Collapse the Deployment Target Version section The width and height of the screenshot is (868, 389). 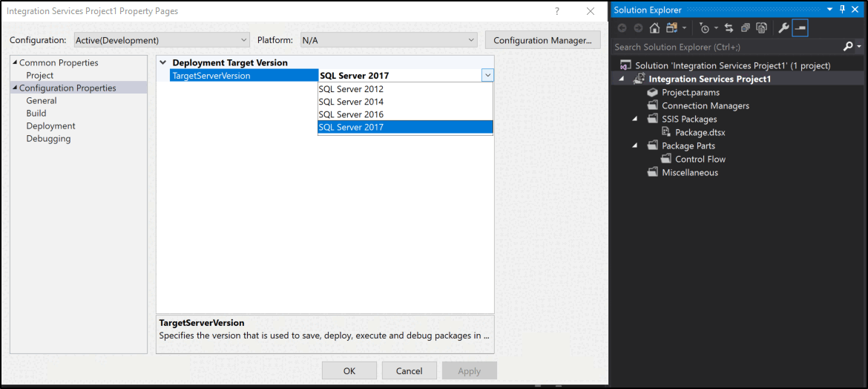point(163,62)
